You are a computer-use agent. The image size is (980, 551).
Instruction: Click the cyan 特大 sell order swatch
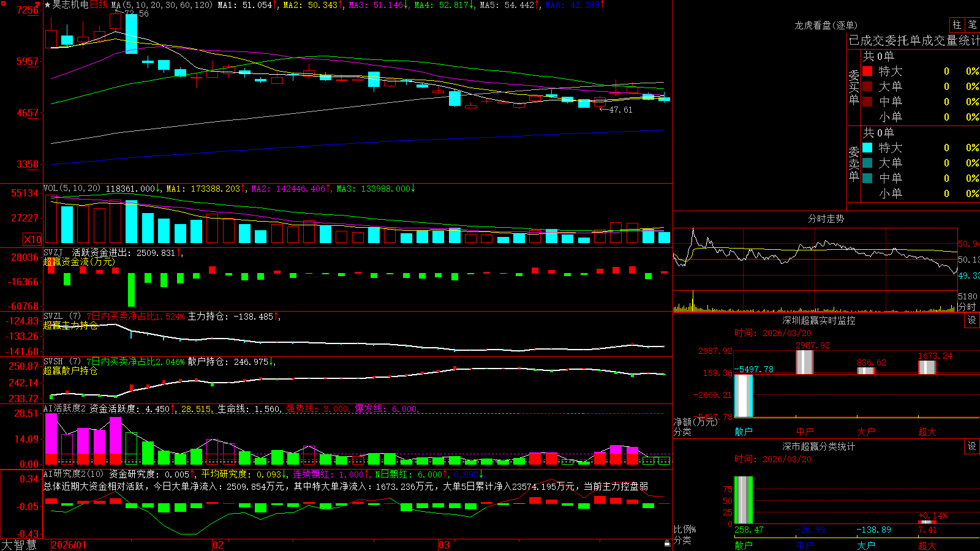(x=867, y=148)
